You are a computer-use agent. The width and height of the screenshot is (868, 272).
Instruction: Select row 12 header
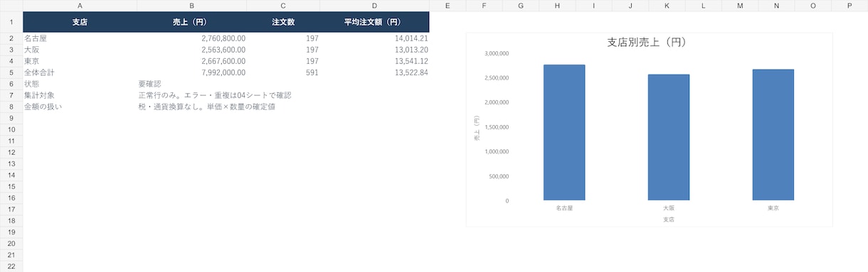pyautogui.click(x=11, y=152)
